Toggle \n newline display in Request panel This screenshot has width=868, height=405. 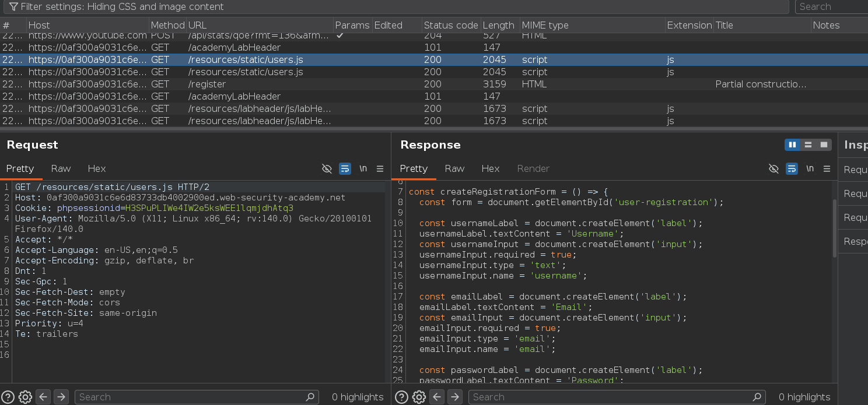click(x=363, y=168)
